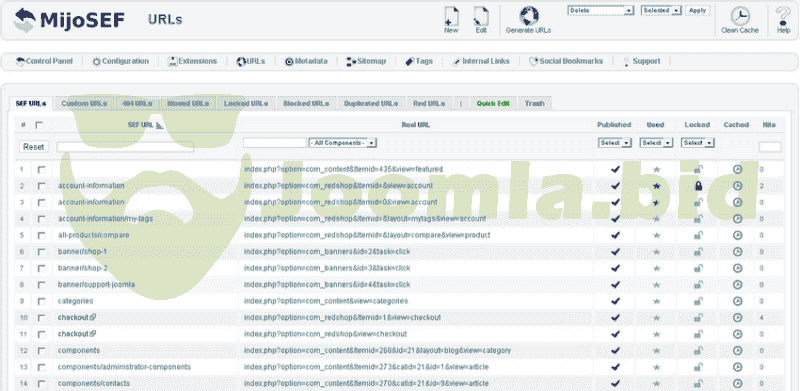The height and width of the screenshot is (391, 800).
Task: Toggle published checkmark for components/contacts row
Action: pyautogui.click(x=615, y=383)
